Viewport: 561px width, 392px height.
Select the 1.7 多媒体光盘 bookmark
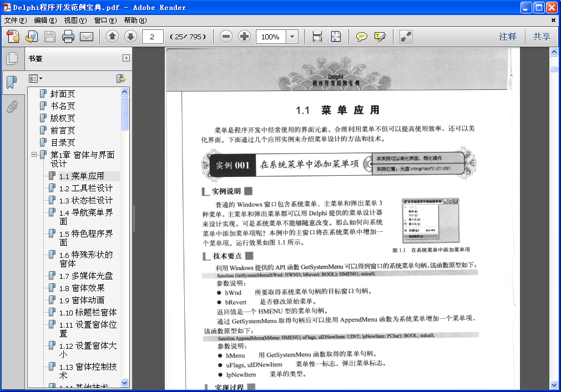click(x=86, y=276)
